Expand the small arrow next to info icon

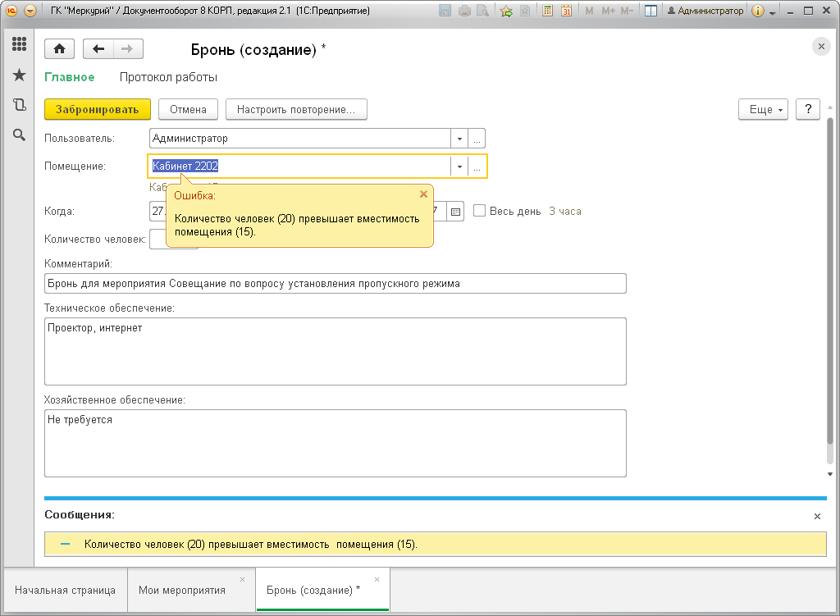(x=773, y=11)
